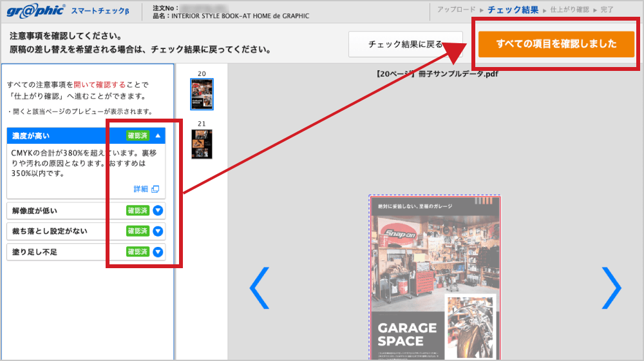Expand the 塗り足し不足 item
The image size is (644, 361).
point(158,251)
